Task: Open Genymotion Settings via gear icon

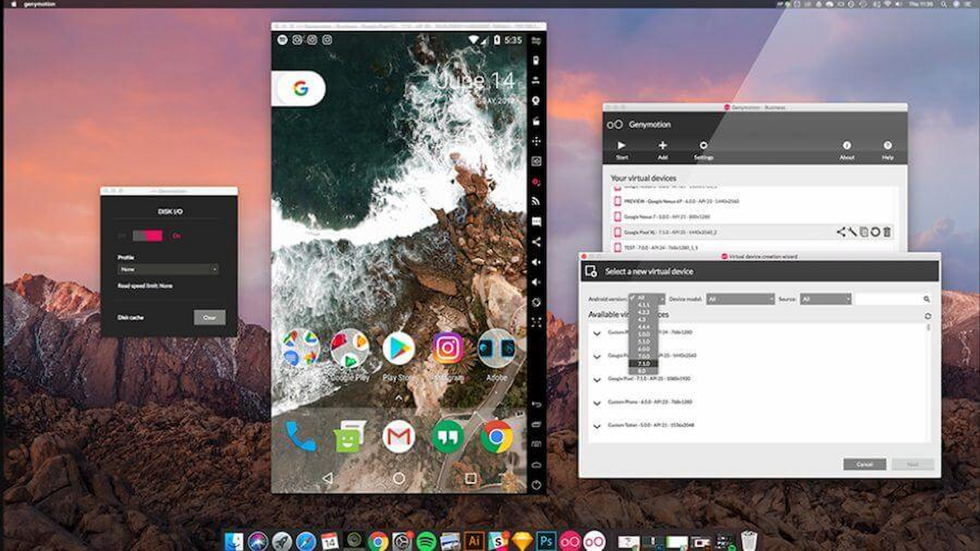Action: 703,146
